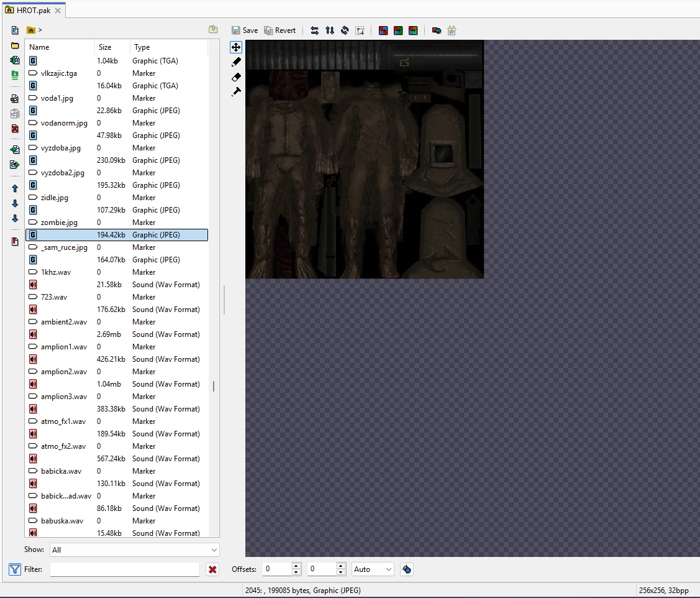Click the Optimize PNG icon

(x=452, y=30)
